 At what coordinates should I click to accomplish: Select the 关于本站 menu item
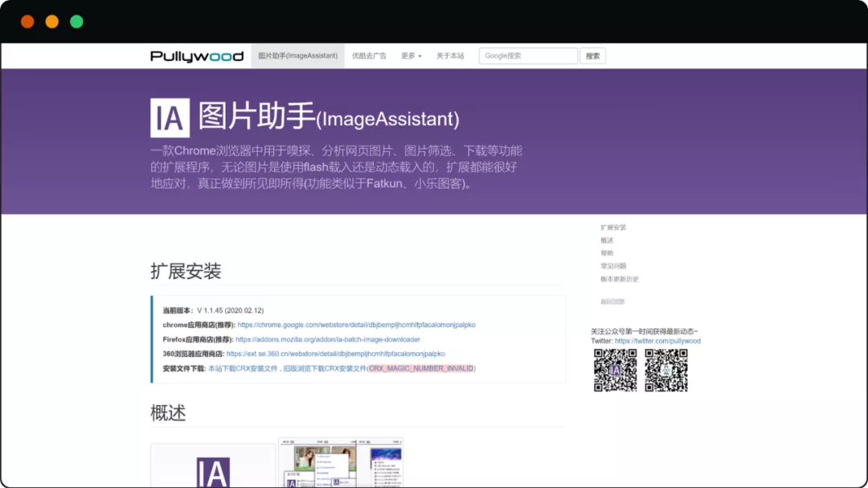(x=450, y=55)
